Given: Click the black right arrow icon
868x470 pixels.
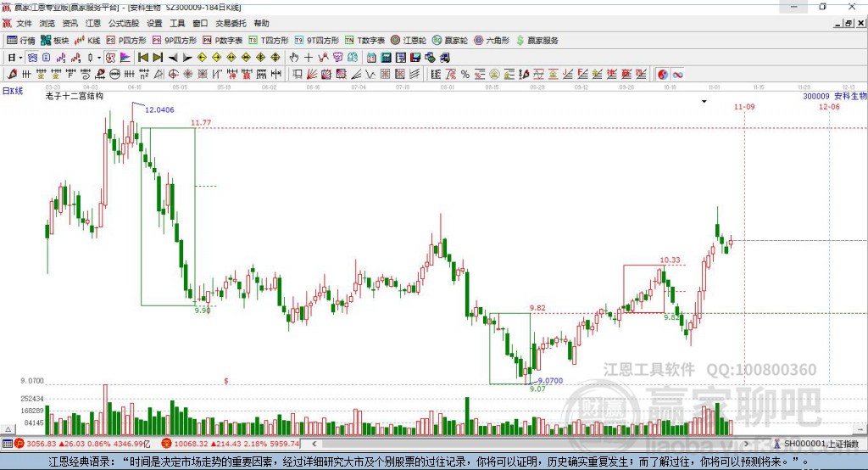Looking at the screenshot, I should point(187,58).
